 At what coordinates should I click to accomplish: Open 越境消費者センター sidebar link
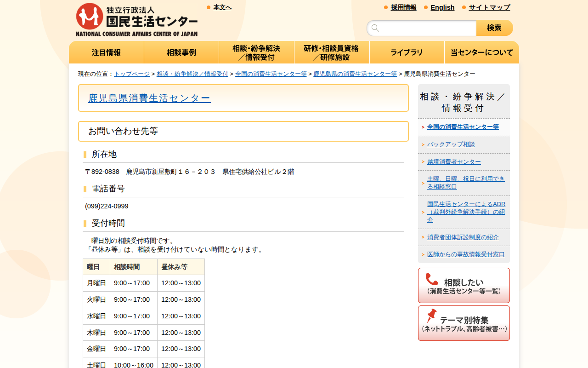[454, 162]
